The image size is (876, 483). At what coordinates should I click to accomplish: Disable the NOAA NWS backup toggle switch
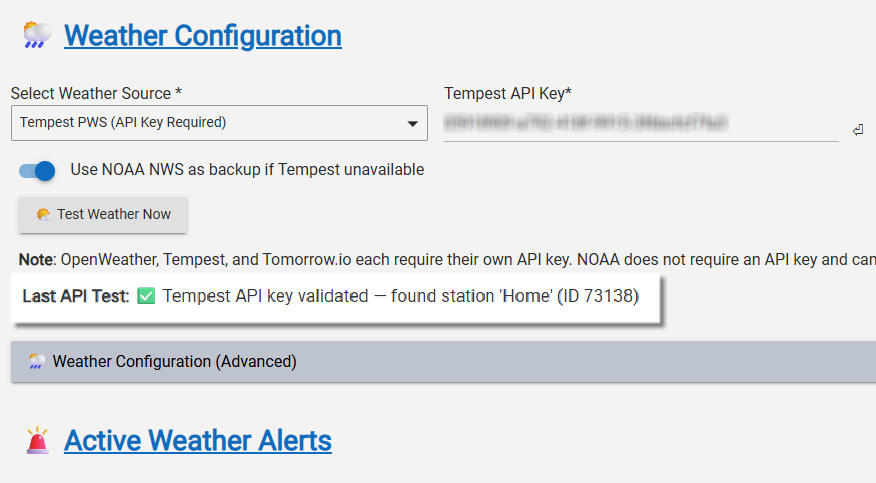[38, 171]
